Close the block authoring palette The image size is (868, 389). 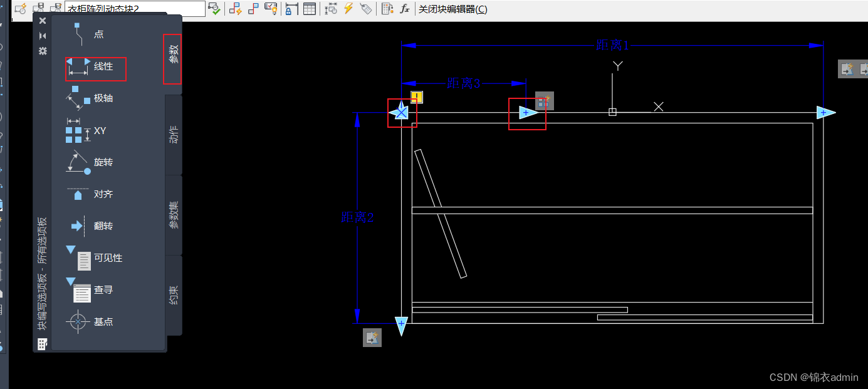(x=43, y=21)
